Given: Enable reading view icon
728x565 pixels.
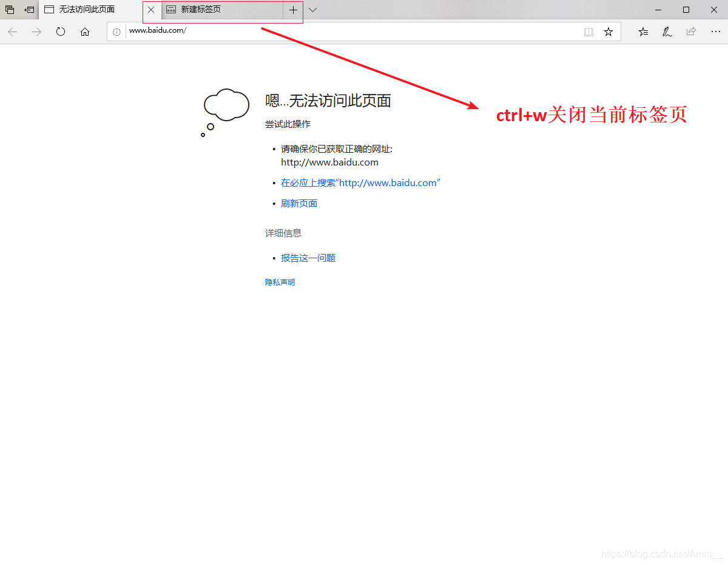Looking at the screenshot, I should point(588,32).
